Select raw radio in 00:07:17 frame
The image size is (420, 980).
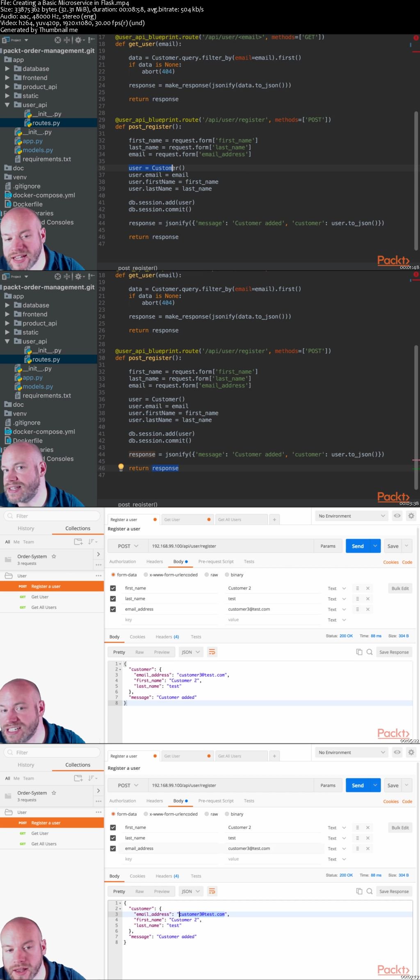point(207,814)
